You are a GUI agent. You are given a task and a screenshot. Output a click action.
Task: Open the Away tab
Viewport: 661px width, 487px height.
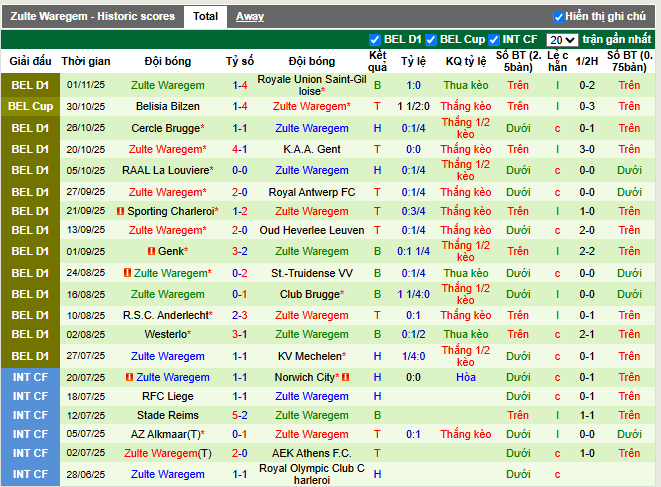250,16
